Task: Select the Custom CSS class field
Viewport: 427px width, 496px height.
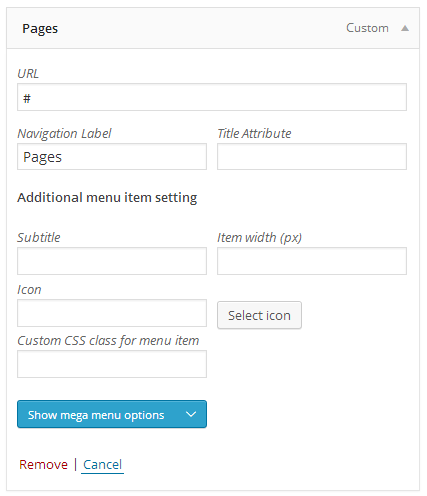Action: [x=112, y=364]
